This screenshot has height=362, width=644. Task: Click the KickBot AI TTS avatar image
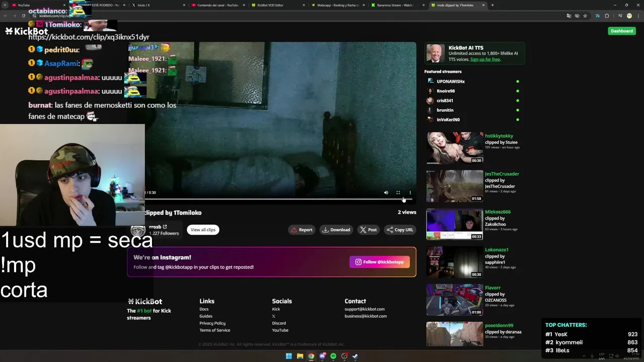(436, 53)
